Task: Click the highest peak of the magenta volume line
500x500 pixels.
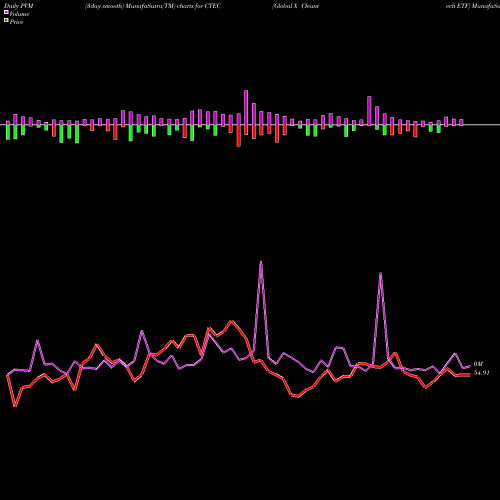Action: 261,262
